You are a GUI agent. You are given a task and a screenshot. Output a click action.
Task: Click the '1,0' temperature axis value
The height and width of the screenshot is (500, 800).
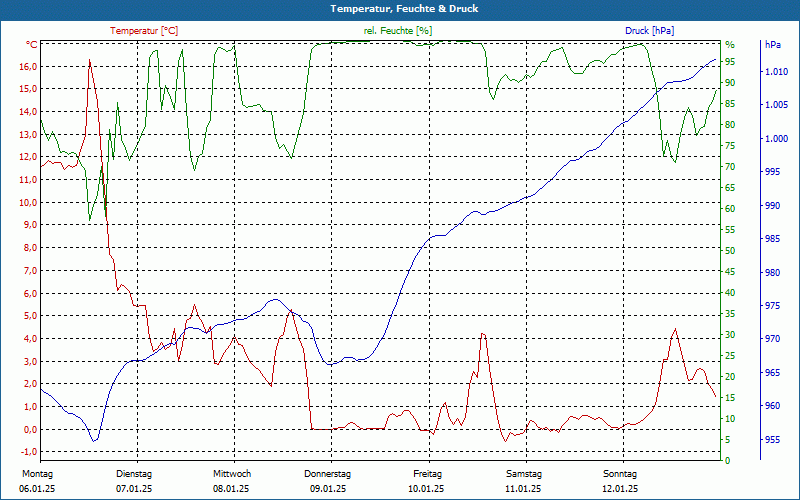(30, 407)
